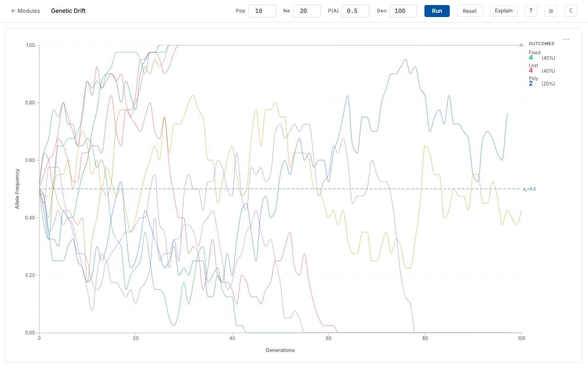Click the "OUTCOMES" heading
Screen dimensions: 588x368
[542, 44]
